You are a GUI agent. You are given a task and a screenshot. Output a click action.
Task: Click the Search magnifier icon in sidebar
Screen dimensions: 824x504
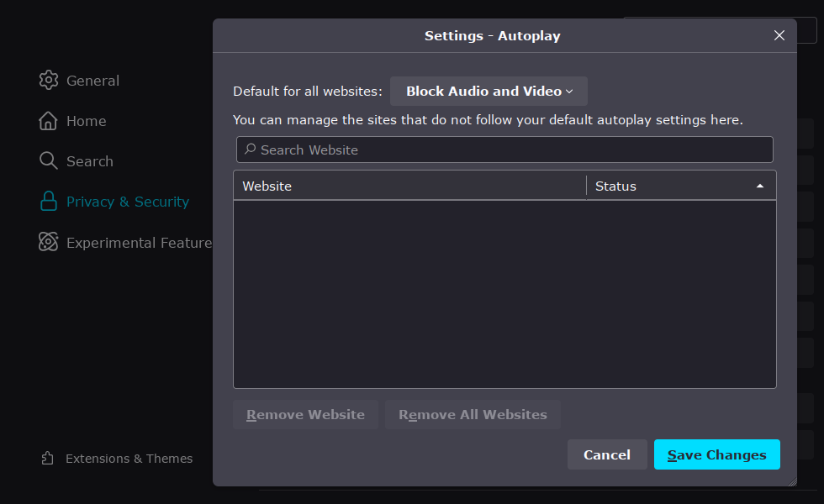(x=49, y=161)
